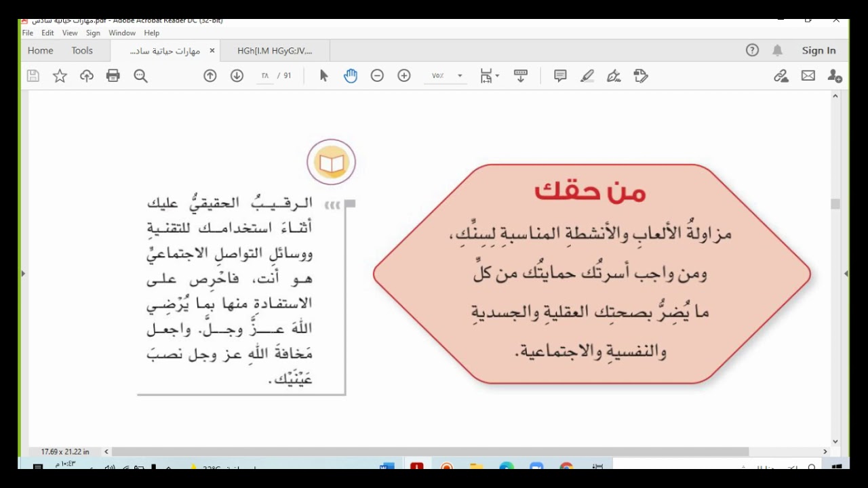Select the highlighter pen tool

pyautogui.click(x=587, y=76)
